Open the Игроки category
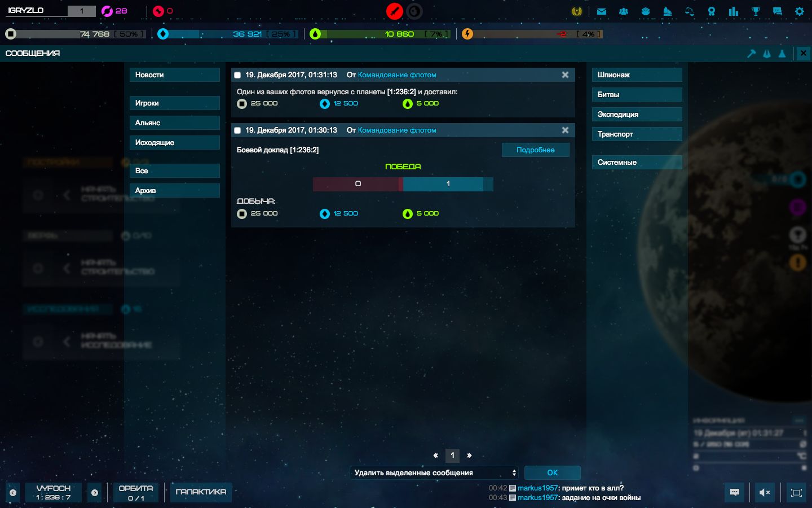Viewport: 812px width, 508px height. tap(175, 103)
